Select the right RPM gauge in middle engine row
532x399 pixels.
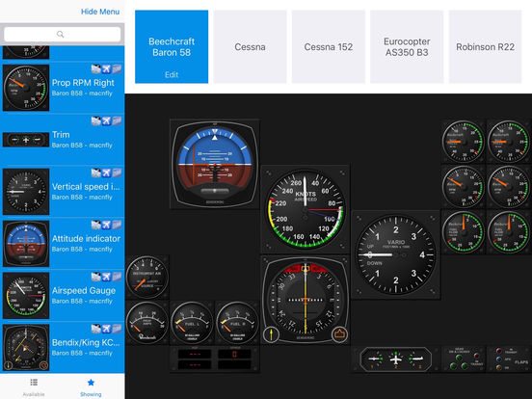[x=509, y=186]
